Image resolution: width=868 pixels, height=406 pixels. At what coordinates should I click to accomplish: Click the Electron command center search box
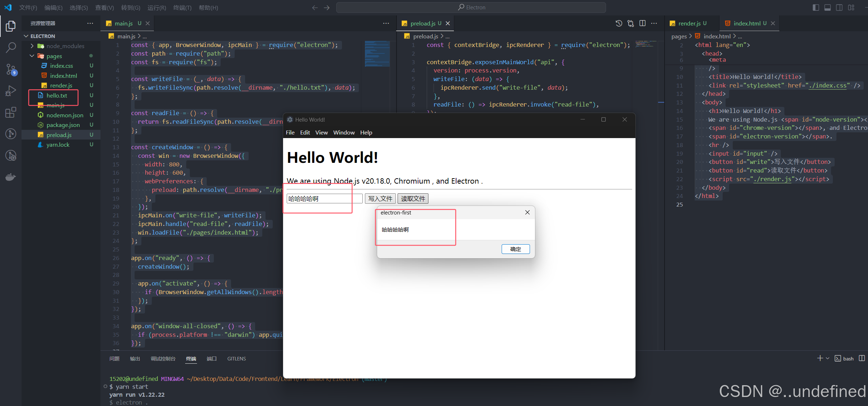click(471, 8)
